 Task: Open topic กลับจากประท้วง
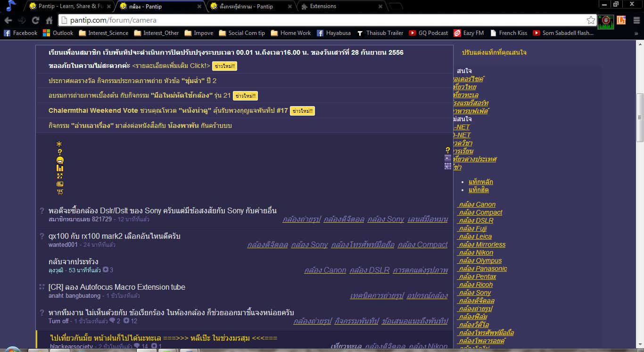(x=74, y=261)
